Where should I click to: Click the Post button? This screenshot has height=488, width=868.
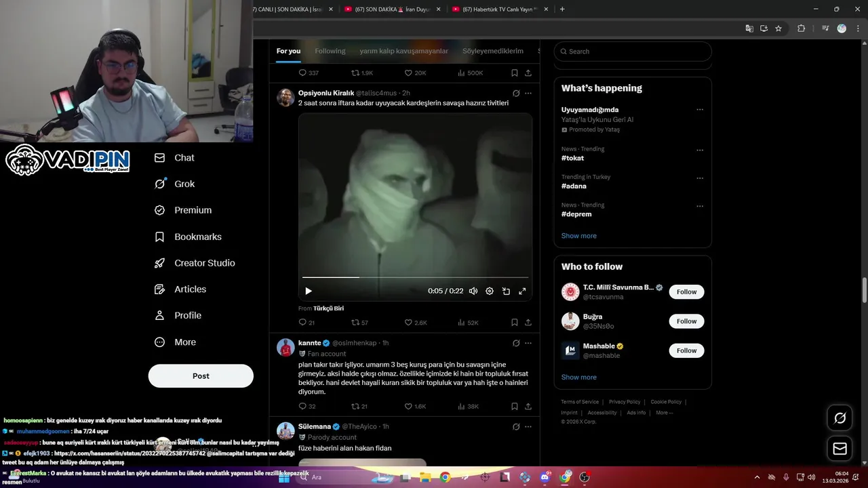click(201, 375)
